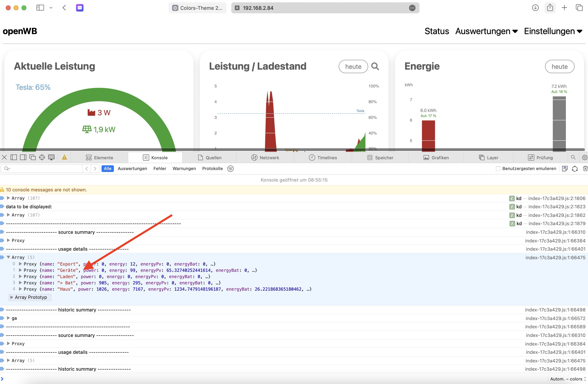588x384 pixels.
Task: Click the element selection crosshair icon
Action: (42, 157)
